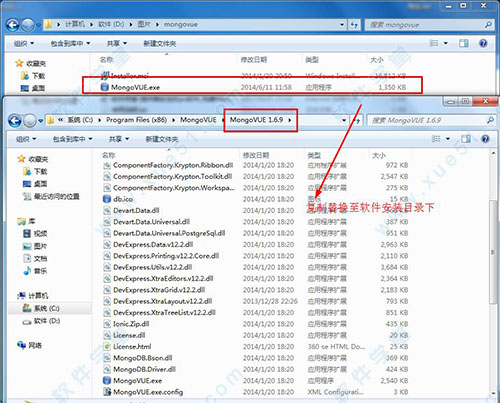Screen dimensions: 500x403
Task: Expand arrow after MongoVUE 1.6.9 breadcrumb
Action: [290, 120]
